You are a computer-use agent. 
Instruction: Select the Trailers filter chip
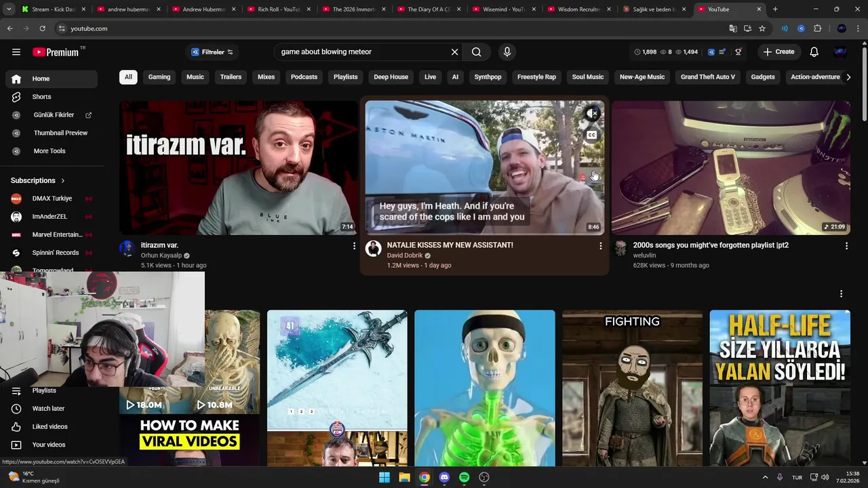click(231, 77)
